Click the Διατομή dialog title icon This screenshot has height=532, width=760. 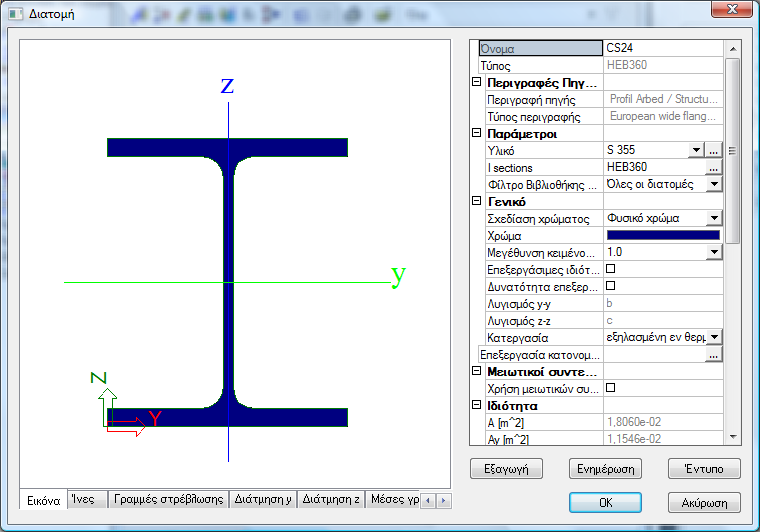click(x=16, y=14)
